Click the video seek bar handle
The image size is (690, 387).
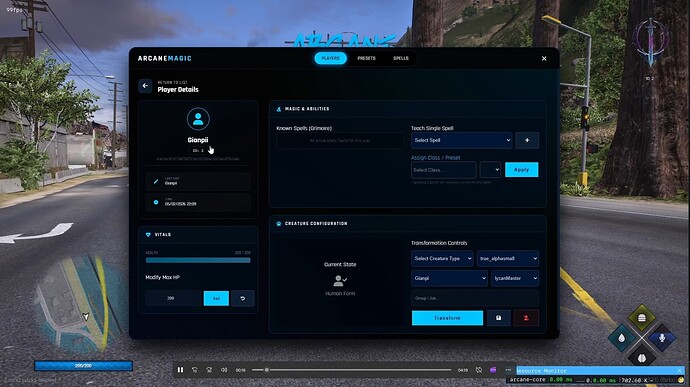tap(267, 370)
